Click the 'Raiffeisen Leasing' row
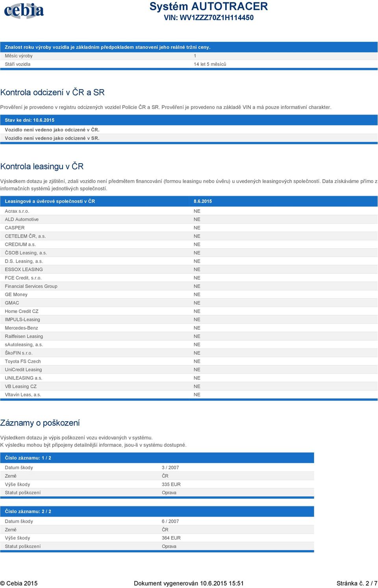 [189, 336]
